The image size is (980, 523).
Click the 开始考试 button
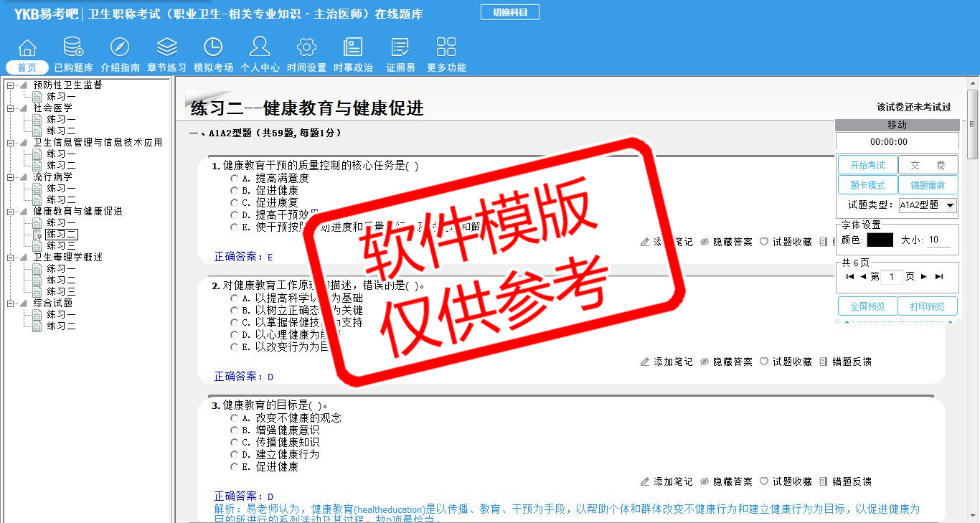coord(867,165)
